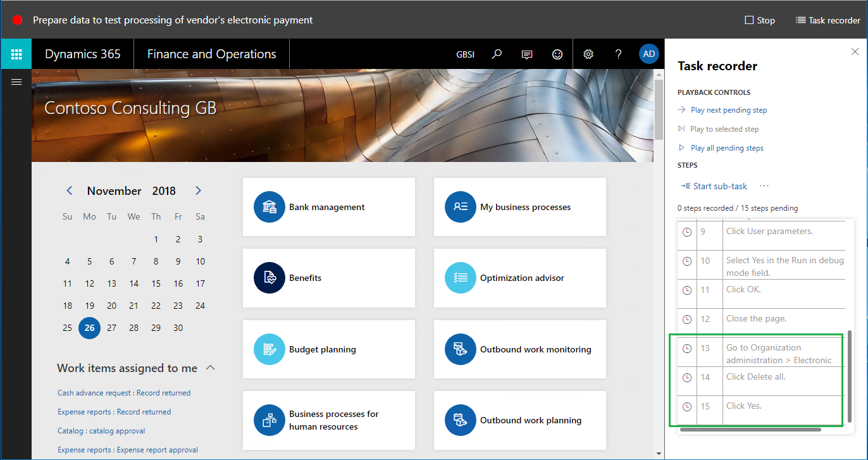Screen dimensions: 868x460
Task: Click the steps list horizontal scrollbar
Action: click(750, 430)
